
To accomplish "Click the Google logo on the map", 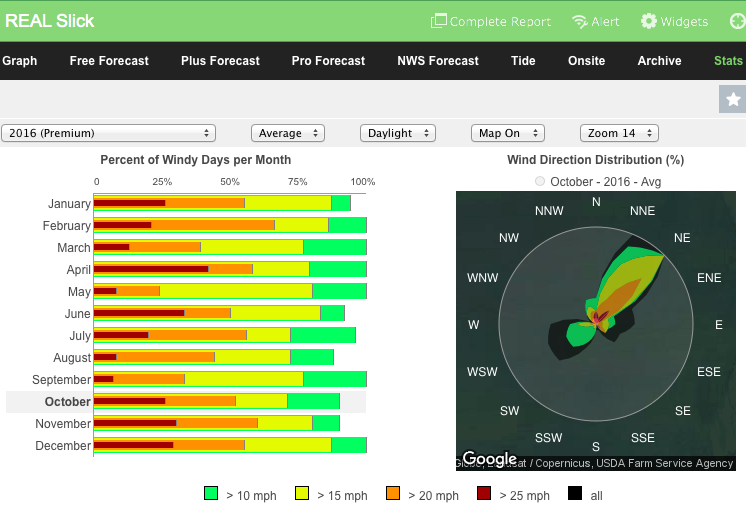I will (490, 458).
